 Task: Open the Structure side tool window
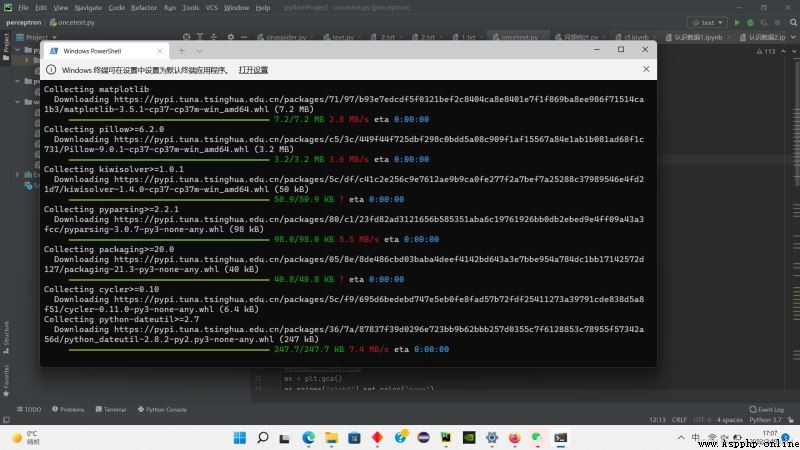pos(6,337)
